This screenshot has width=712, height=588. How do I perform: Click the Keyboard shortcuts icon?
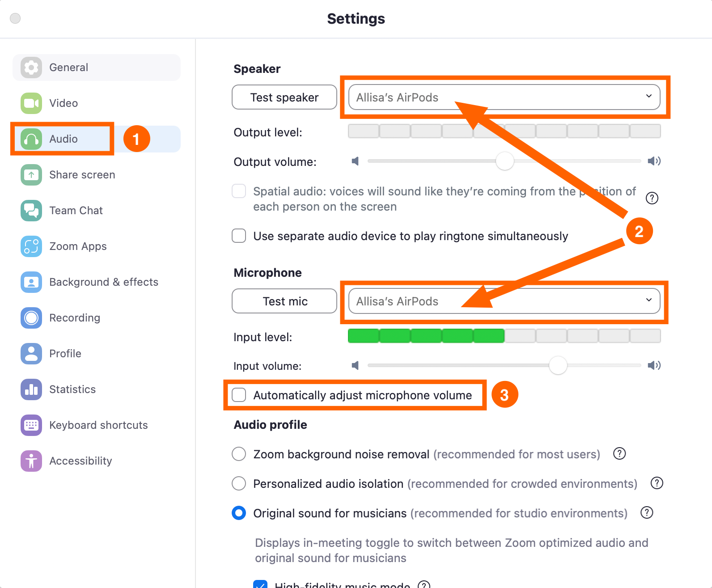(31, 425)
